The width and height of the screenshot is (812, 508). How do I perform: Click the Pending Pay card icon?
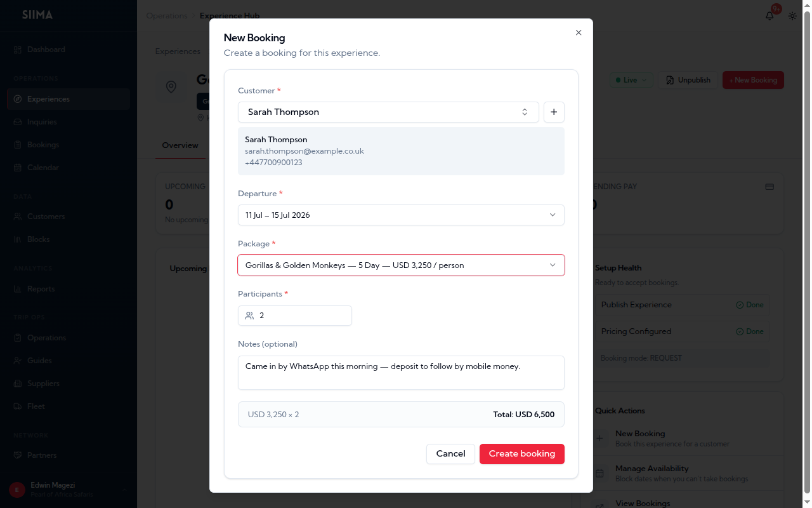(x=769, y=187)
